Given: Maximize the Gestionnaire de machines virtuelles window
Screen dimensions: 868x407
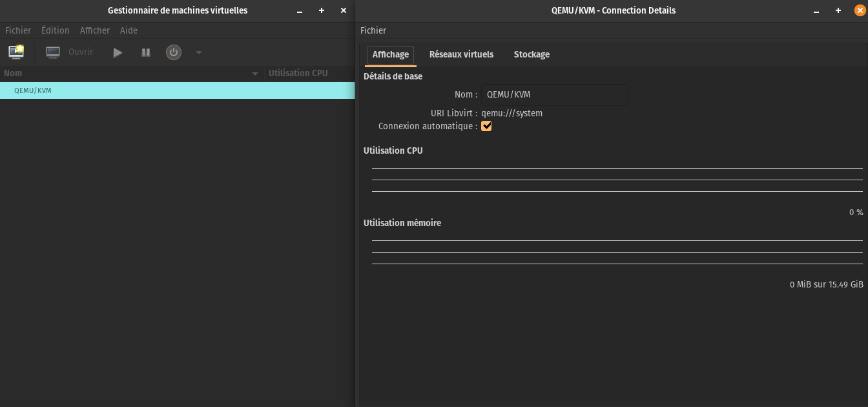Looking at the screenshot, I should [322, 11].
